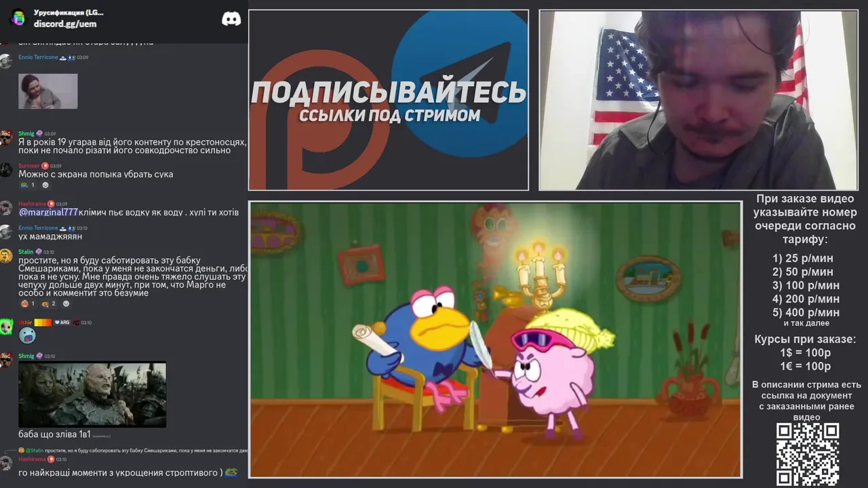
Task: Add a reaction to Summer's message
Action: pos(45,185)
